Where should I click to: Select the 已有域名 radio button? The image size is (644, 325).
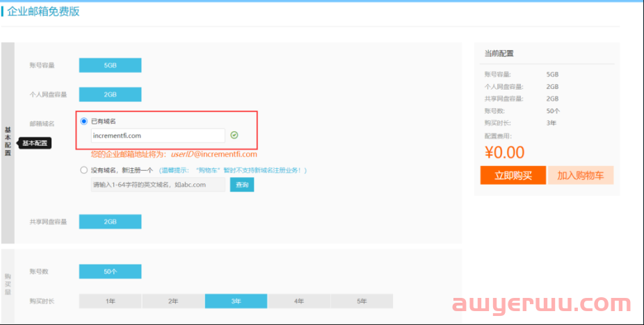(84, 121)
